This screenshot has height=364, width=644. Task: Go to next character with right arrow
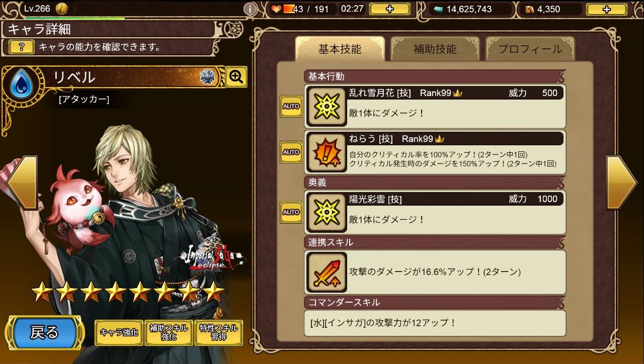tap(622, 183)
